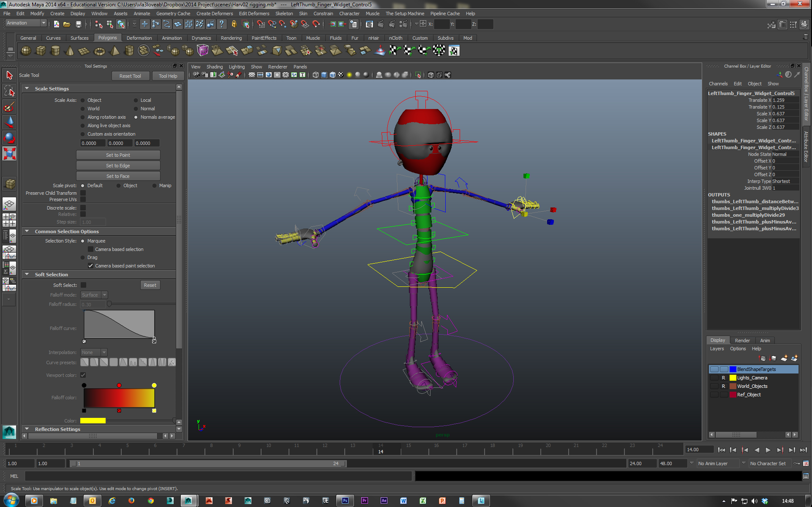Select the Paint Selection tool
Viewport: 812px width, 507px height.
coord(9,106)
